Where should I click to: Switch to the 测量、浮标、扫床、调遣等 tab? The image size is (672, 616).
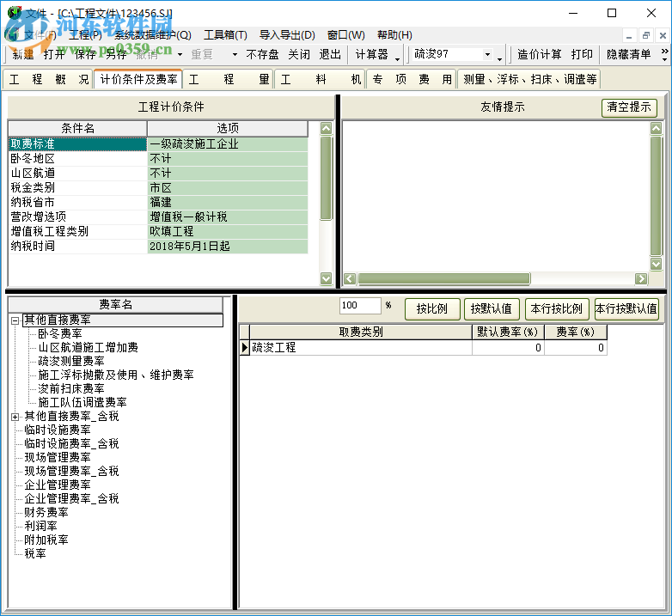tap(529, 79)
